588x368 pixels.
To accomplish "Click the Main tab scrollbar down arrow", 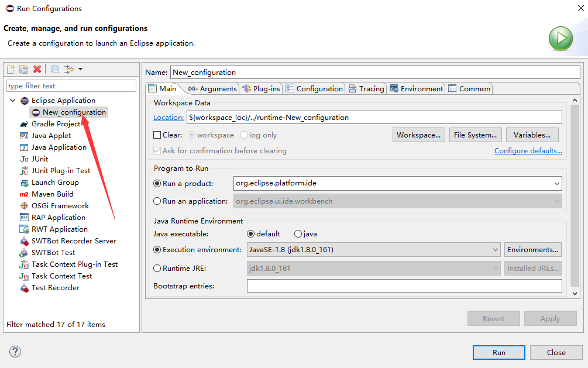I will pos(575,294).
